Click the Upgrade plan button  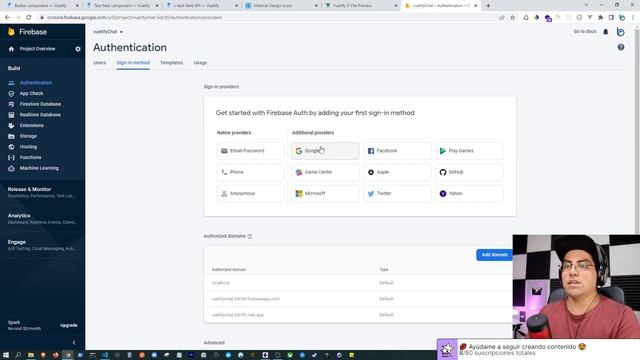[x=69, y=325]
